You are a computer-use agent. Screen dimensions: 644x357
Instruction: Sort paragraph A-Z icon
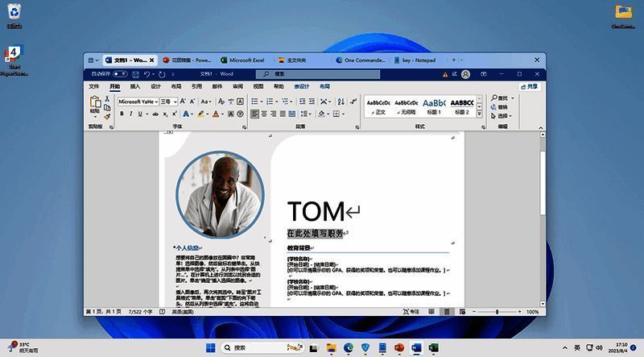click(341, 102)
